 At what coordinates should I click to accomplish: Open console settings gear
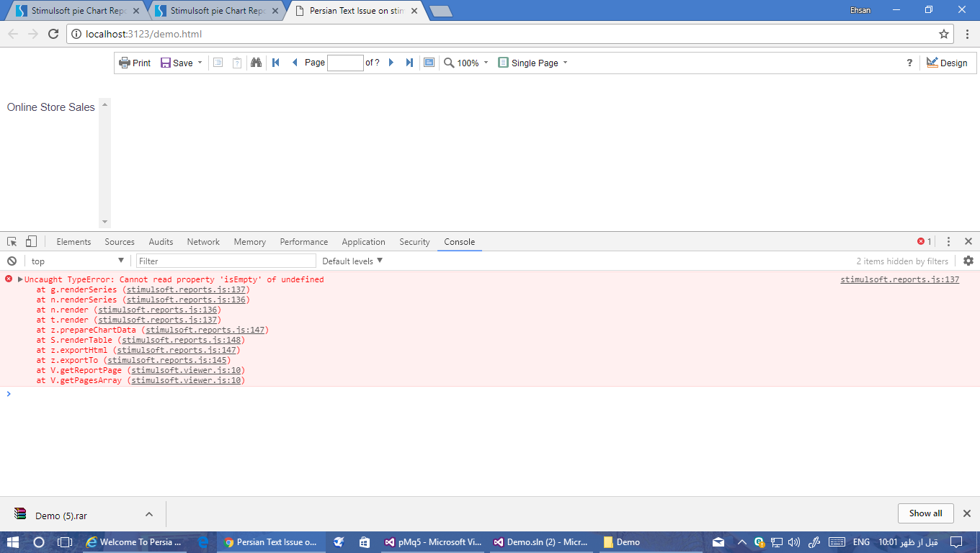(x=968, y=261)
